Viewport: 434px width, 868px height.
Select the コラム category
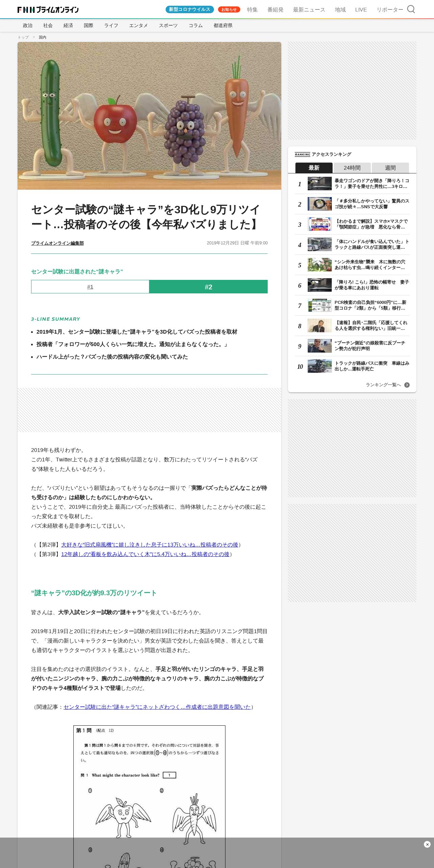point(196,25)
